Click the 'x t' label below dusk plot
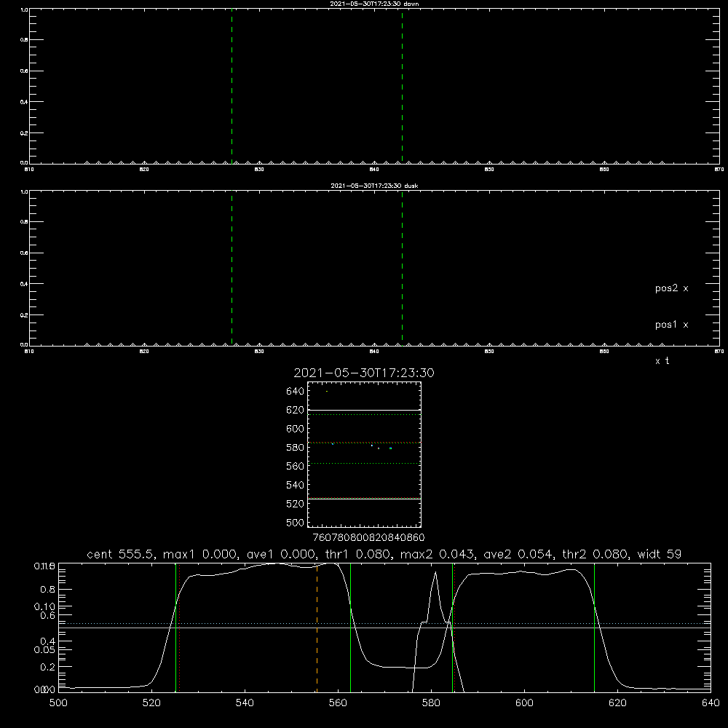Viewport: 728px width, 728px height. [x=662, y=361]
